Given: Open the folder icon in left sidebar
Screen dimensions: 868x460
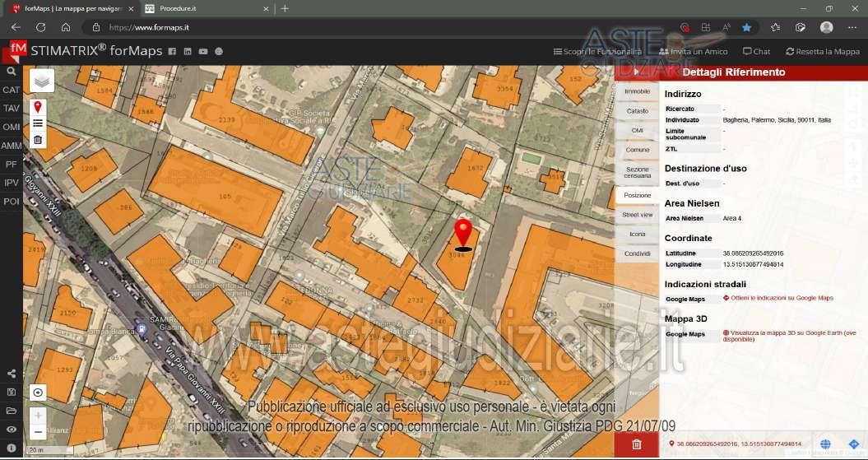Looking at the screenshot, I should coord(12,411).
